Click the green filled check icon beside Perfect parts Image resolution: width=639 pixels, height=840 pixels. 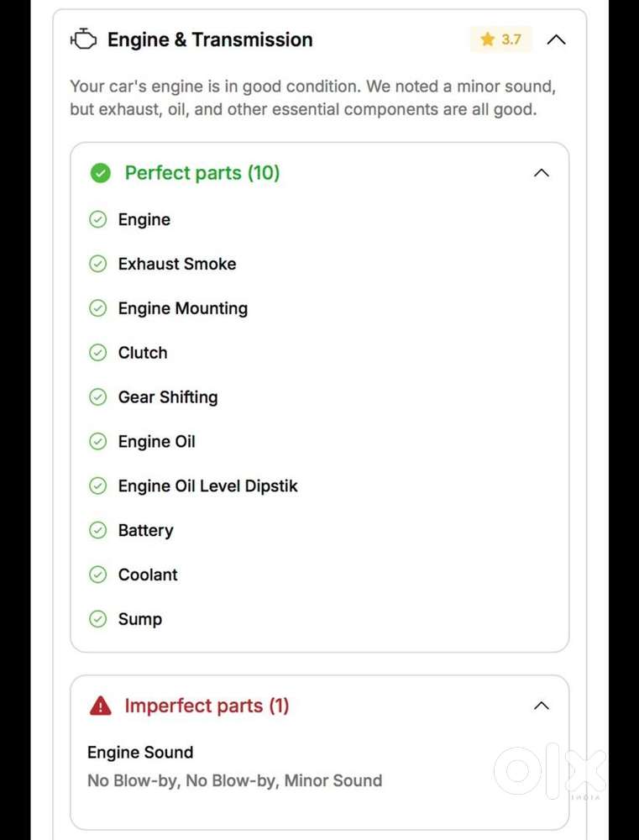click(101, 173)
